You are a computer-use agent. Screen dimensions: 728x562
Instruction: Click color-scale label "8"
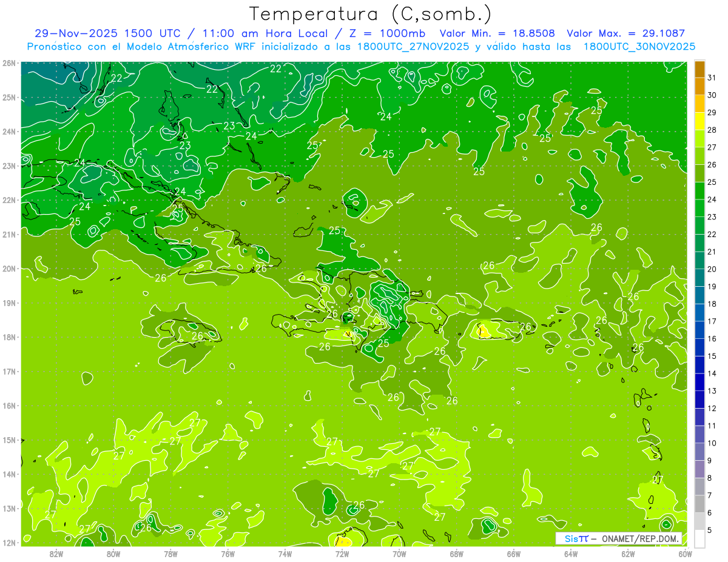click(x=710, y=478)
